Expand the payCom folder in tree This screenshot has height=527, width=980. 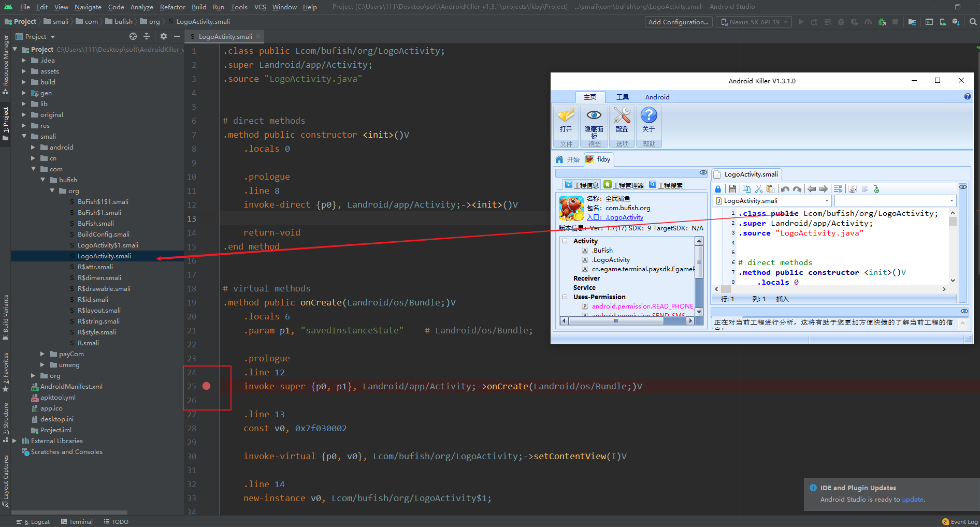[42, 354]
